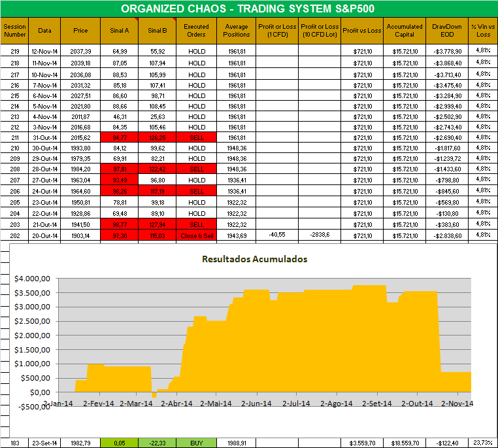Viewport: 498px width, 448px height.
Task: Select profit vs loss $3.559,70
Action: coord(362,443)
